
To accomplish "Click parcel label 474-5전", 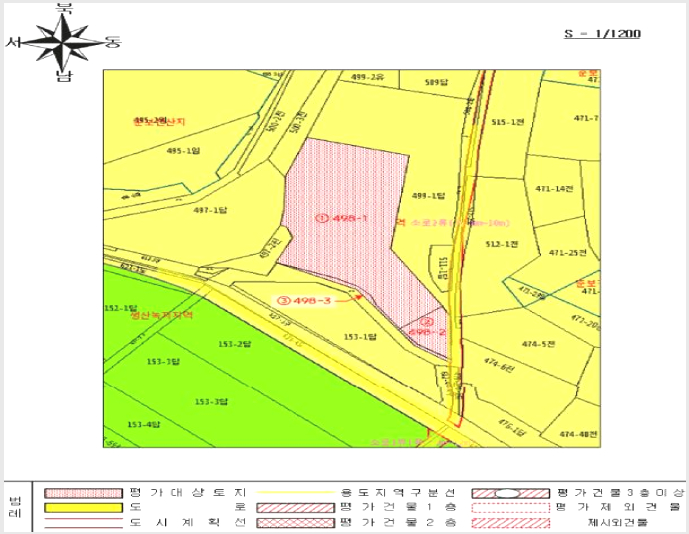I will (x=538, y=344).
